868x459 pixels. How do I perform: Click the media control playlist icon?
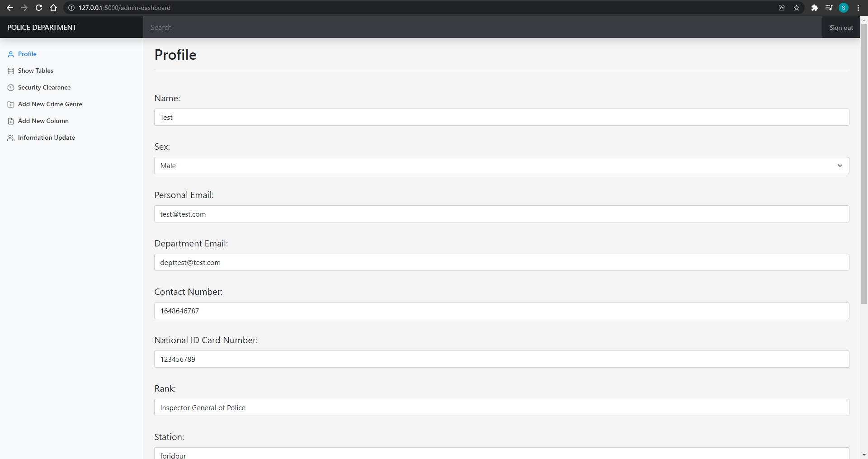829,8
